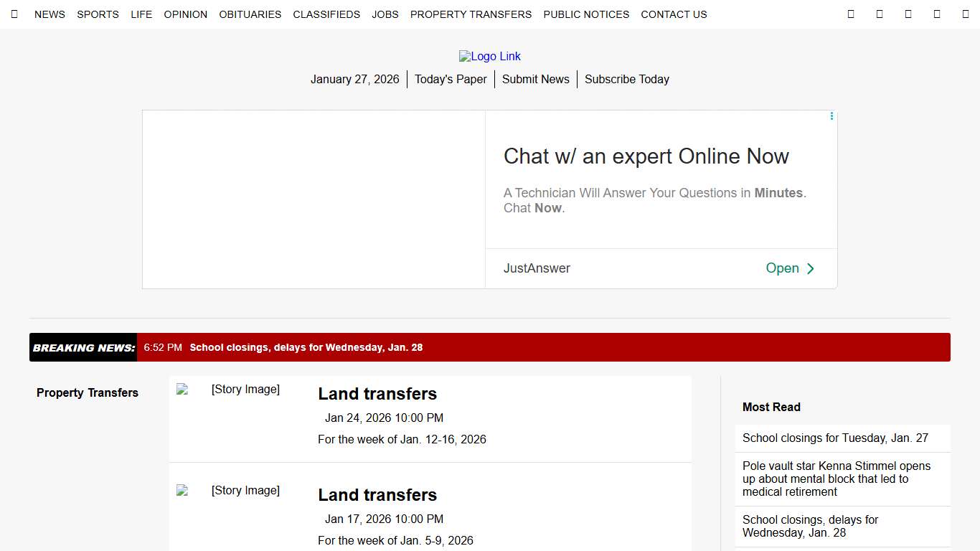Open Land transfers article dated Jan 24
This screenshot has height=551, width=980.
(377, 394)
